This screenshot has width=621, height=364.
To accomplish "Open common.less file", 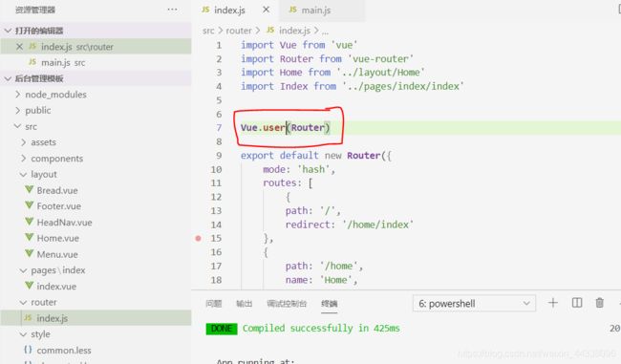I will 64,351.
